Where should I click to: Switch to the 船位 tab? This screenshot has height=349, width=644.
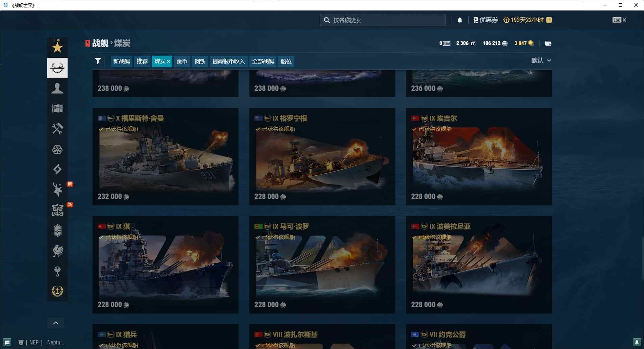click(x=286, y=61)
